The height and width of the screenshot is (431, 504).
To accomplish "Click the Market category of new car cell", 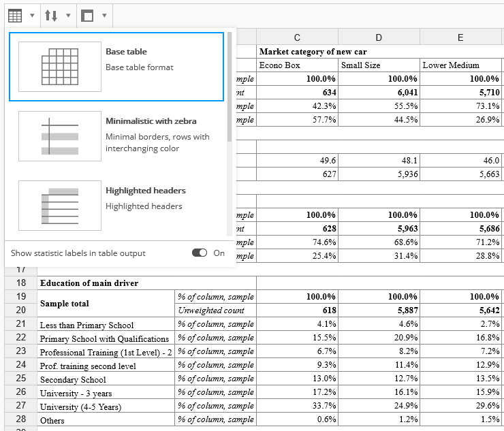I will (380, 52).
